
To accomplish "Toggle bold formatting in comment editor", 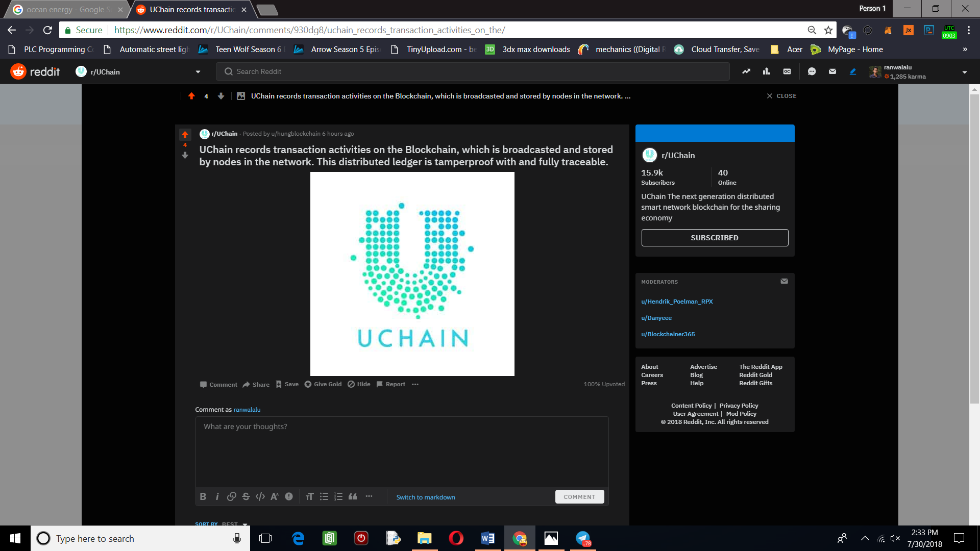I will [x=203, y=496].
